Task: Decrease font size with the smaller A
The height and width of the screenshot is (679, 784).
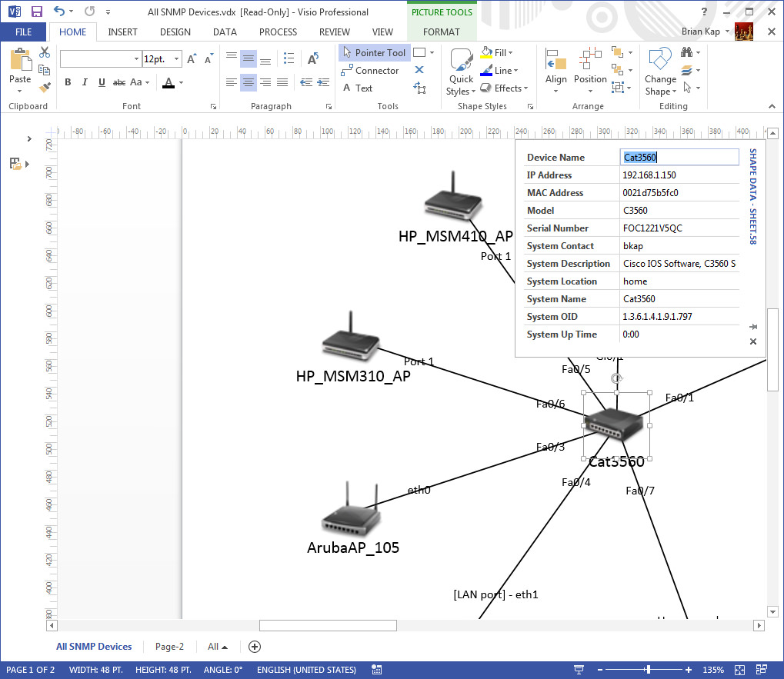Action: coord(209,58)
